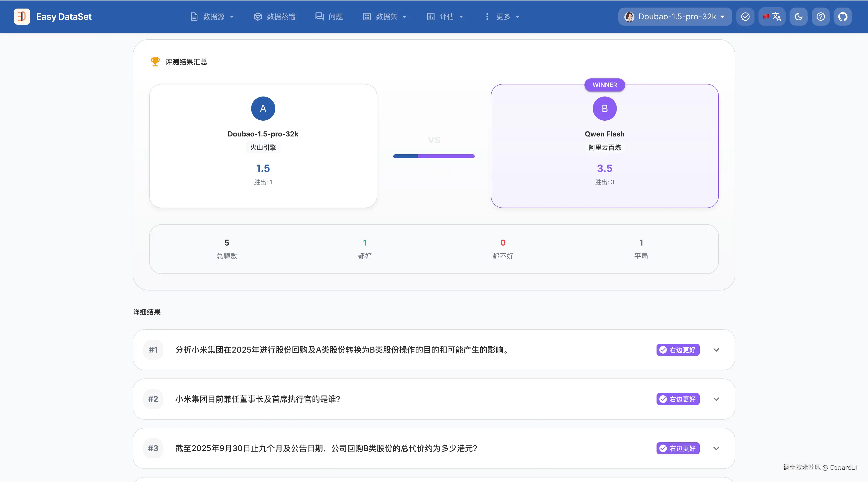Click 右边更好 badge on question #1
868x482 pixels.
[x=678, y=350]
